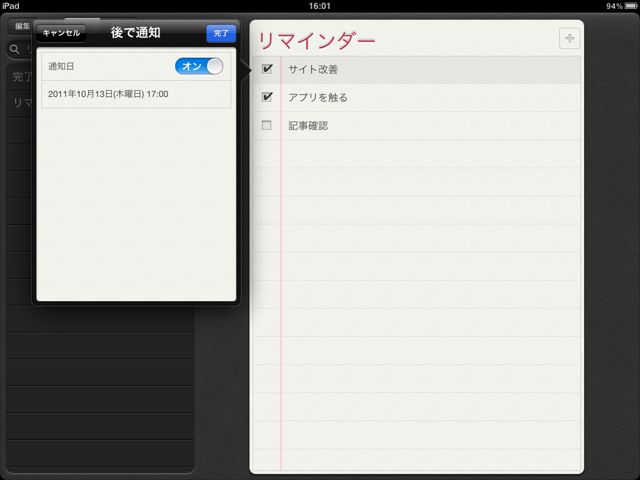The image size is (640, 480).
Task: Uncheck the サイト改善 checkbox
Action: [x=267, y=69]
